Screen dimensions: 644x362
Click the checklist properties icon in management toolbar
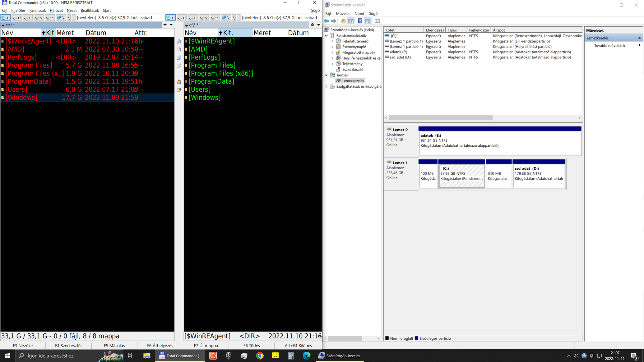click(377, 21)
